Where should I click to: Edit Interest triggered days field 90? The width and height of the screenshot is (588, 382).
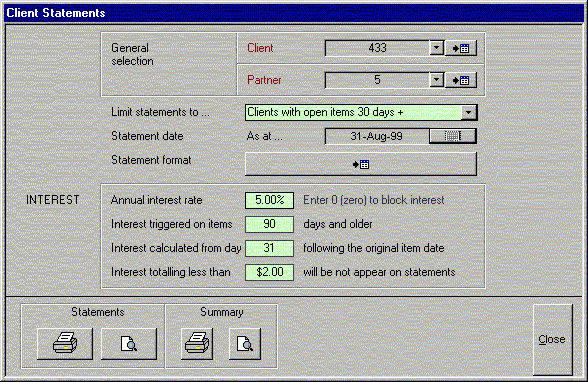pyautogui.click(x=269, y=224)
